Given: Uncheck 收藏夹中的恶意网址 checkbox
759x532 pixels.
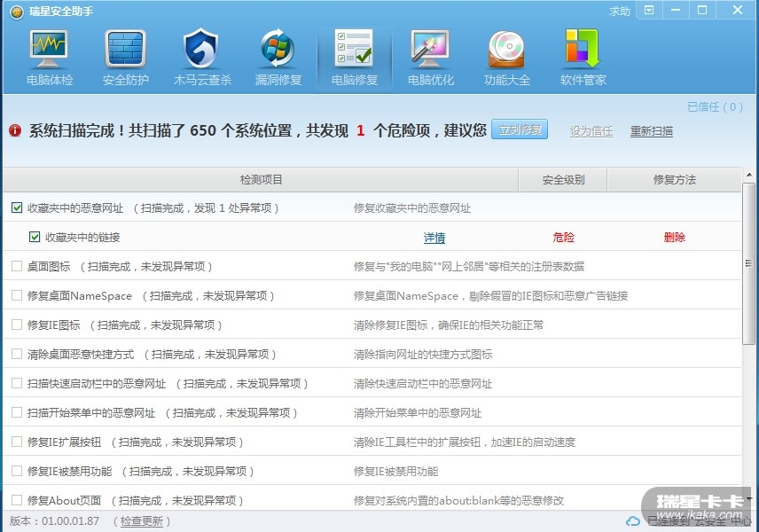Looking at the screenshot, I should click(17, 208).
